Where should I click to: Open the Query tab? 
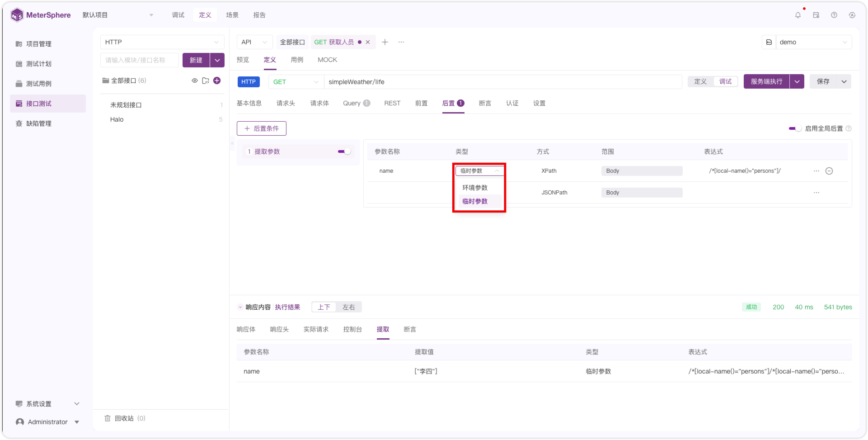coord(356,104)
